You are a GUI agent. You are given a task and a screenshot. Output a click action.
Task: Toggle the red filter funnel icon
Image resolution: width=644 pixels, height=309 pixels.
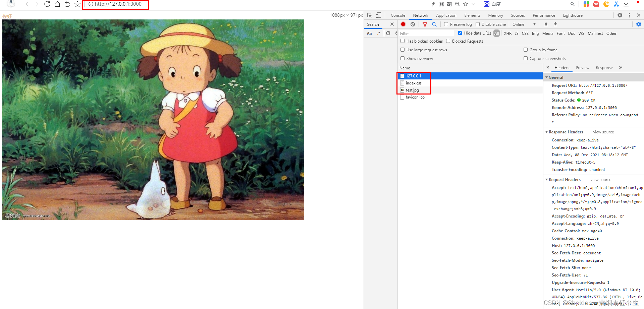[x=425, y=24]
